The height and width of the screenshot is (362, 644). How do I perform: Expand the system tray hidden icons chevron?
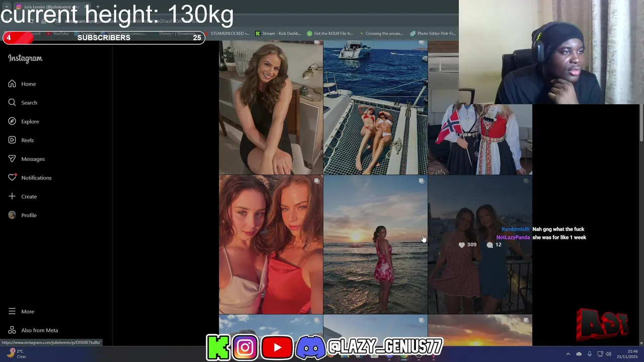tap(568, 354)
